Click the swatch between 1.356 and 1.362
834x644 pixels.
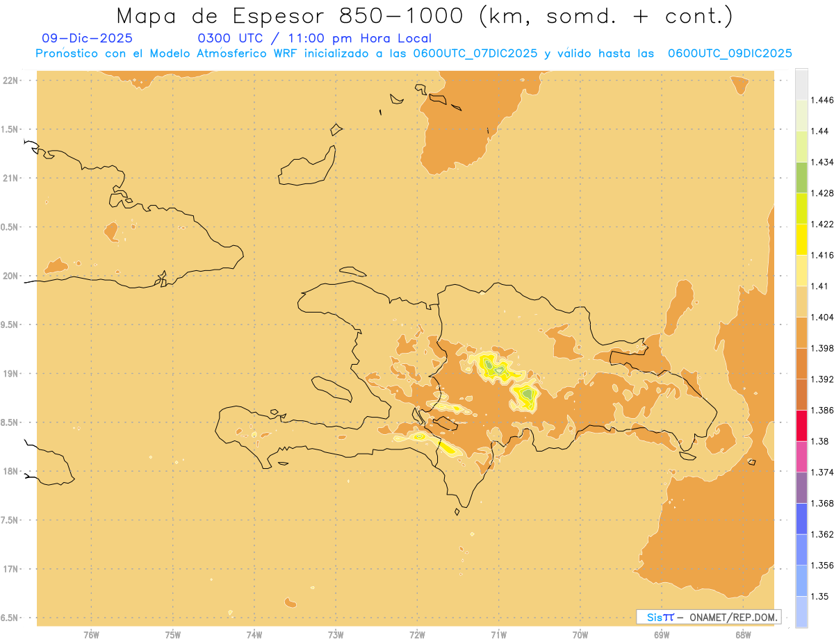[801, 550]
